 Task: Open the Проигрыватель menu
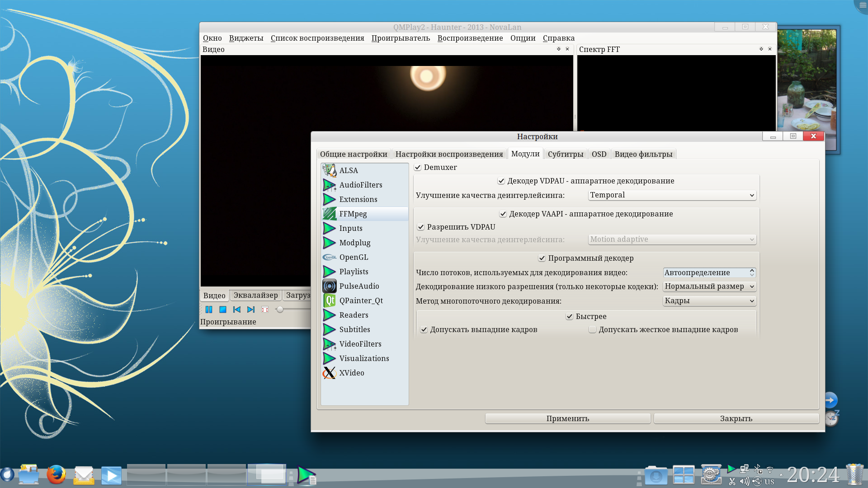[x=401, y=38]
